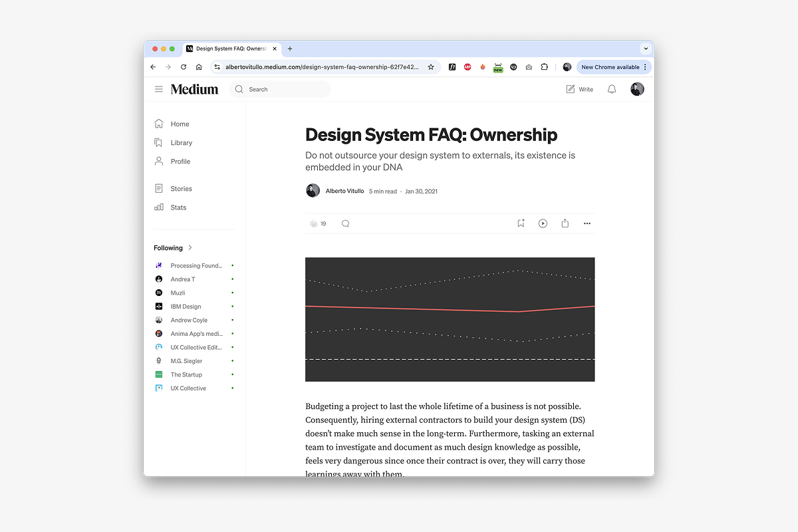
Task: Open the three-dot more options menu
Action: point(587,223)
